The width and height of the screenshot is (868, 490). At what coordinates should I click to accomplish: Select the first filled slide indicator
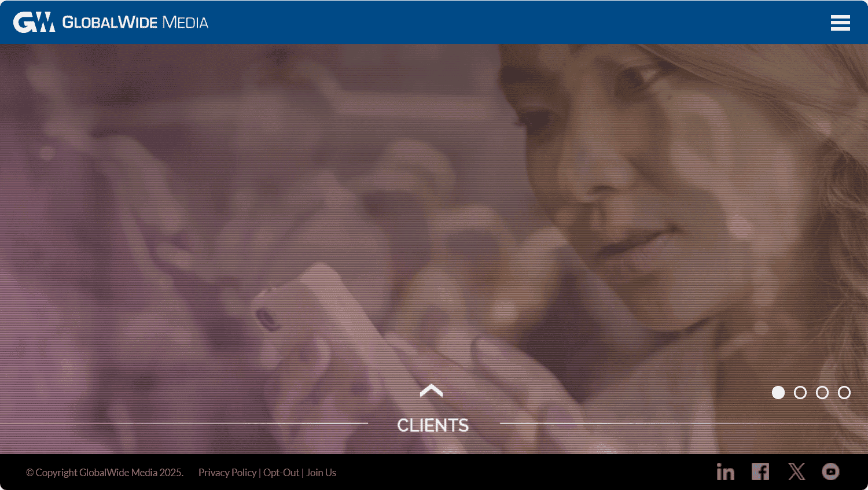[778, 393]
